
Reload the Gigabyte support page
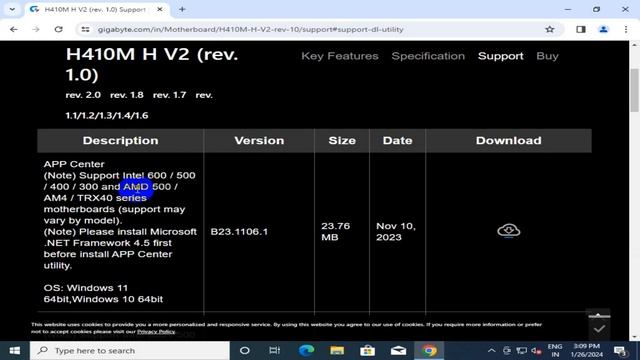pyautogui.click(x=58, y=29)
